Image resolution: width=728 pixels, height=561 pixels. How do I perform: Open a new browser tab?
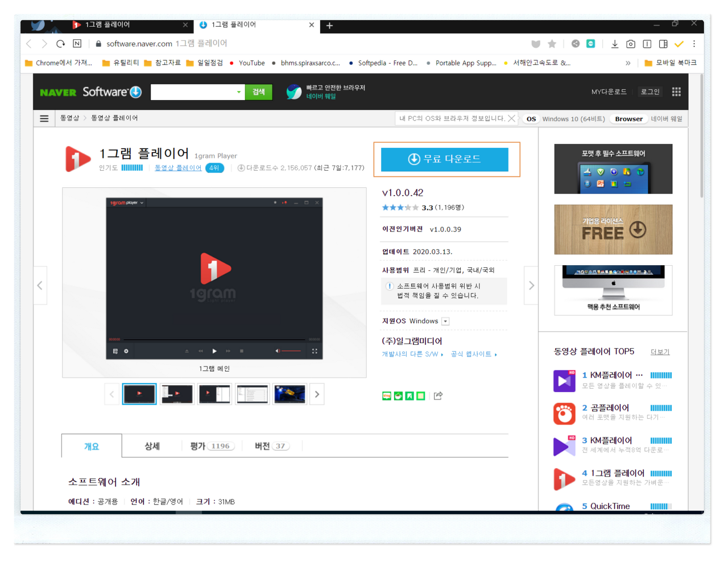329,26
